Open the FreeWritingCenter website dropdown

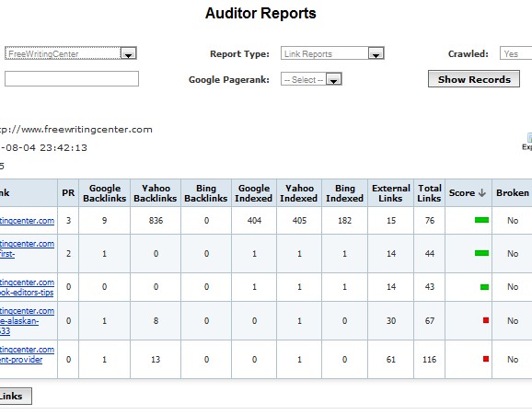(71, 53)
